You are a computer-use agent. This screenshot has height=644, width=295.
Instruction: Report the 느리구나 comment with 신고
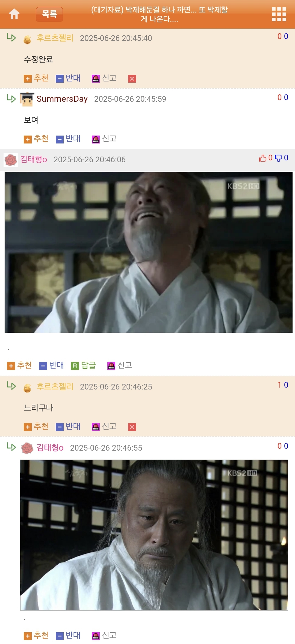click(104, 427)
